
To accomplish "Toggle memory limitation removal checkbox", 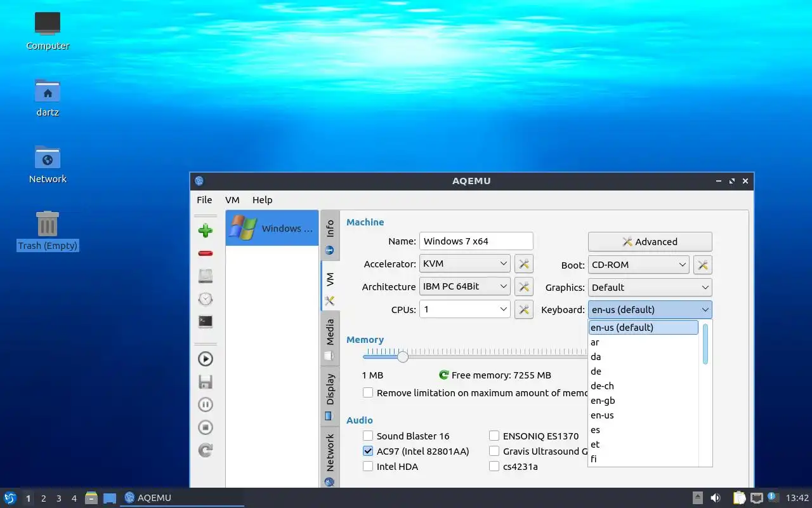I will coord(368,393).
